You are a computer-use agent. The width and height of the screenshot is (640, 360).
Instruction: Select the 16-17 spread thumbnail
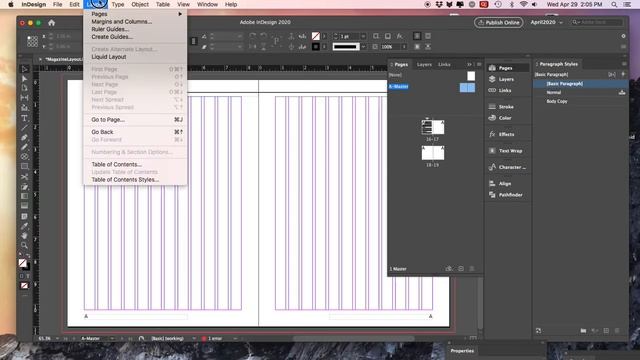[433, 127]
